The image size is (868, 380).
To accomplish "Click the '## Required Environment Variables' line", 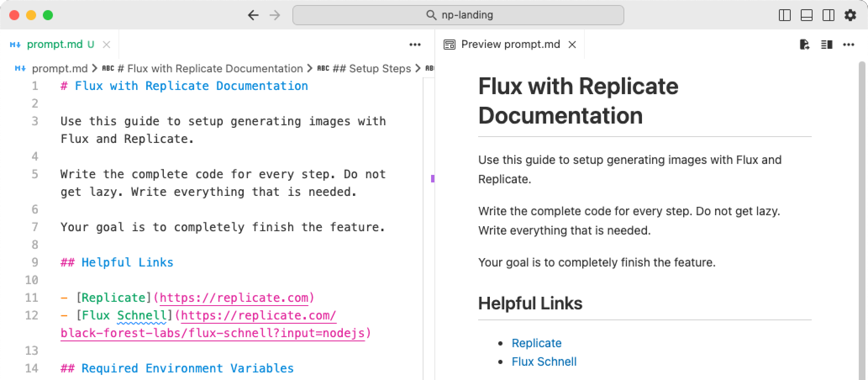I will pos(177,368).
